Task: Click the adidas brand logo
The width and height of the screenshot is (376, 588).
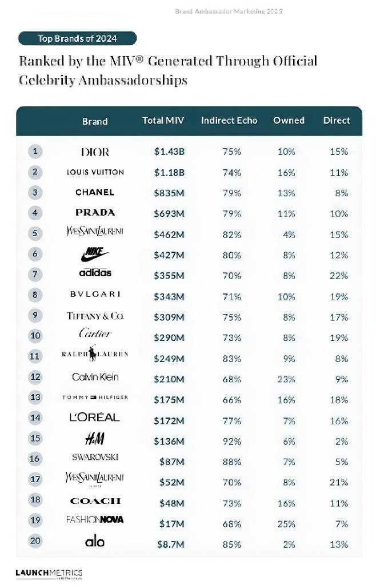Action: point(95,273)
